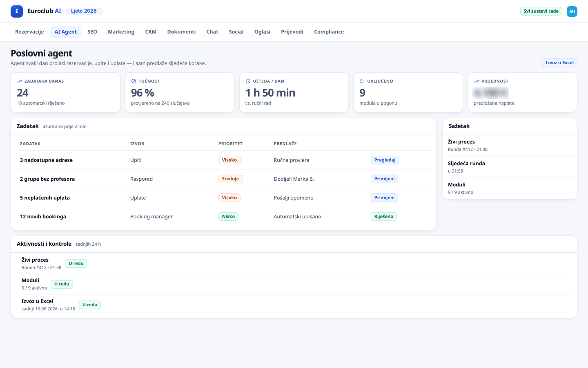Screen dimensions: 588x368
Task: Click the Upiti source cell
Action: 136,160
